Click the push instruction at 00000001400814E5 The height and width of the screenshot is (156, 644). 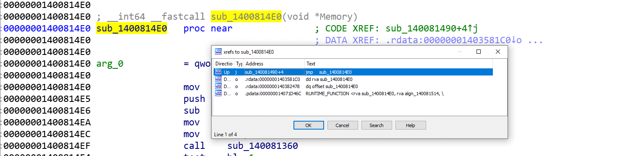[x=194, y=99]
